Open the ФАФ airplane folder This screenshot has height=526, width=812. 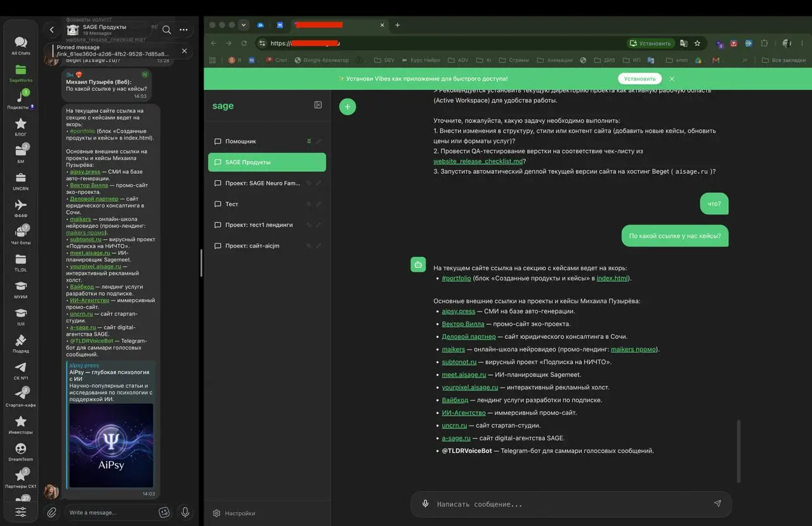pyautogui.click(x=21, y=208)
